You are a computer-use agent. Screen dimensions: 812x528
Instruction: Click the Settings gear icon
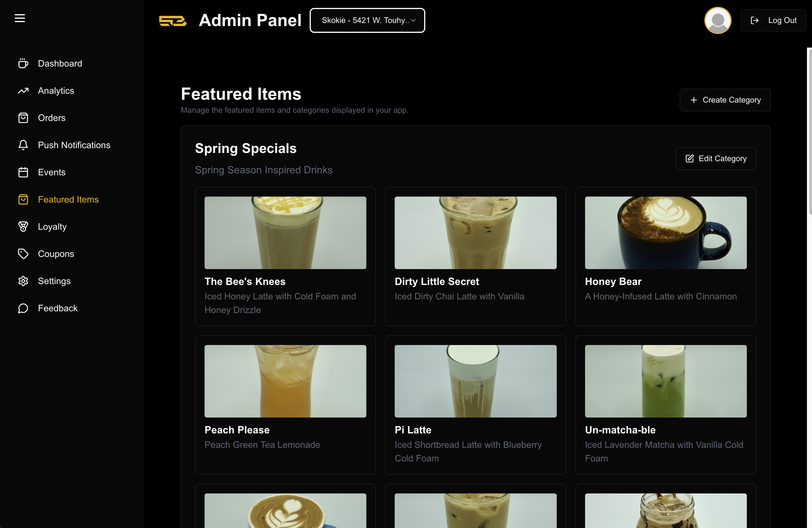coord(23,281)
